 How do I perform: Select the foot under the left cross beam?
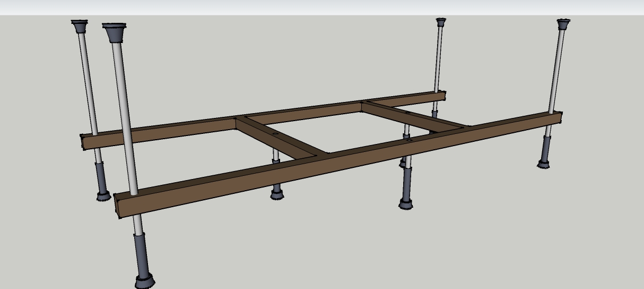point(276,195)
